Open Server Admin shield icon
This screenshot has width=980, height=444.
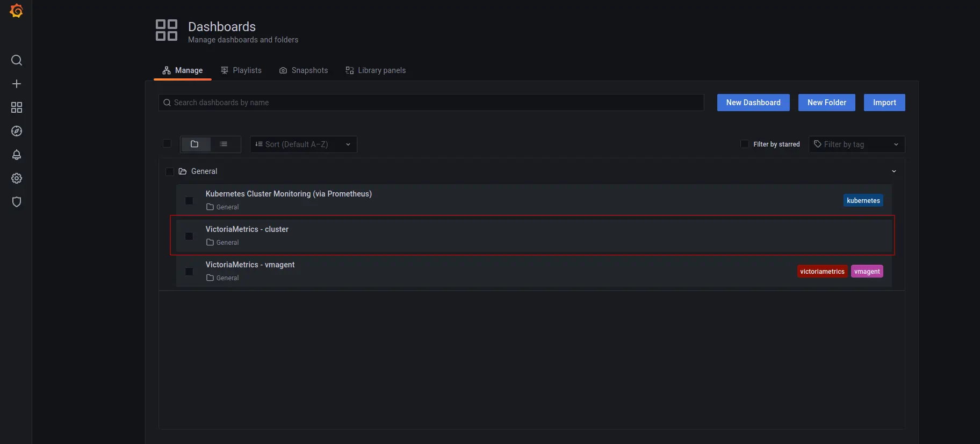[17, 202]
